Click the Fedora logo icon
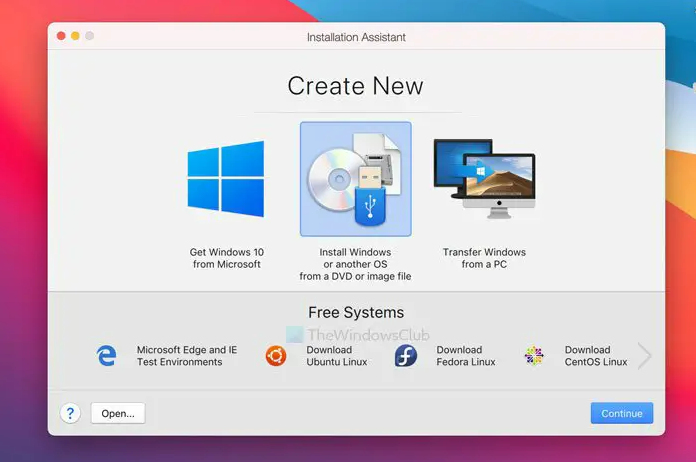The width and height of the screenshot is (696, 462). (x=406, y=355)
